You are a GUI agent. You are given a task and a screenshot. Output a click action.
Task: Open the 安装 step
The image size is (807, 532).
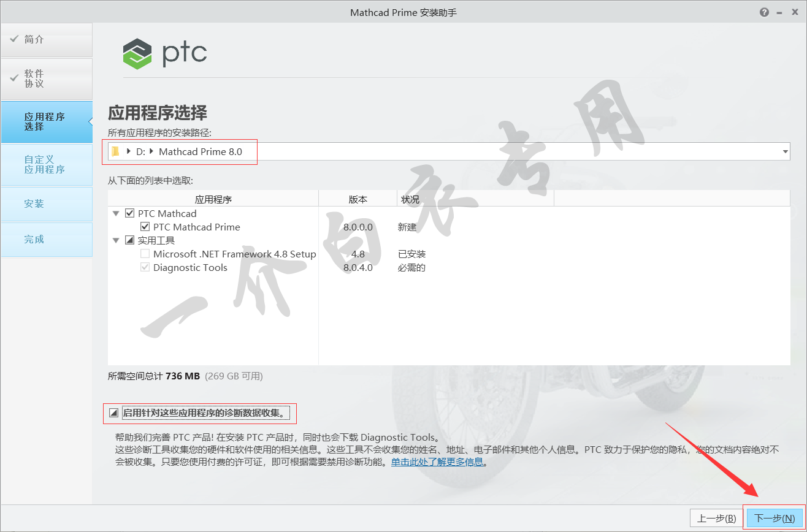coord(47,204)
